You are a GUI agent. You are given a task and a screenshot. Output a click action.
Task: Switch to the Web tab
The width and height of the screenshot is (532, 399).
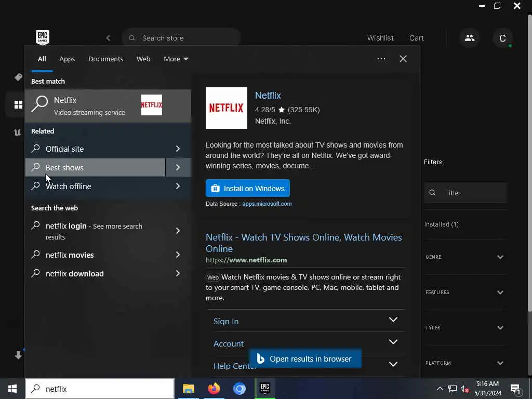coord(143,59)
